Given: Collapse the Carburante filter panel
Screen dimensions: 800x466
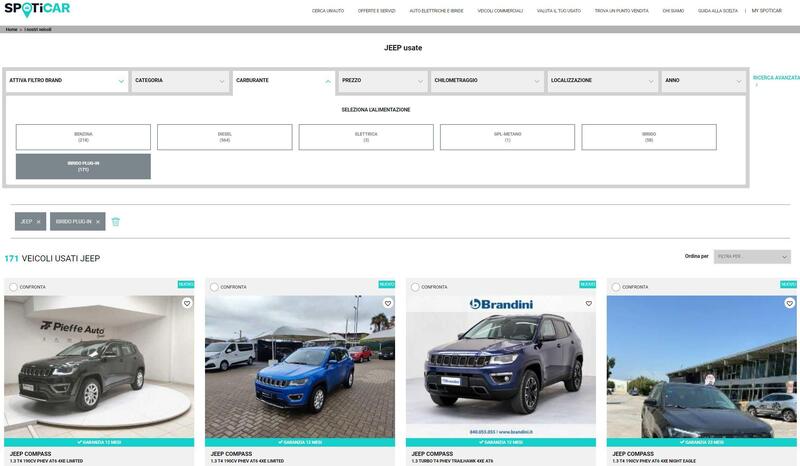Looking at the screenshot, I should pyautogui.click(x=283, y=81).
